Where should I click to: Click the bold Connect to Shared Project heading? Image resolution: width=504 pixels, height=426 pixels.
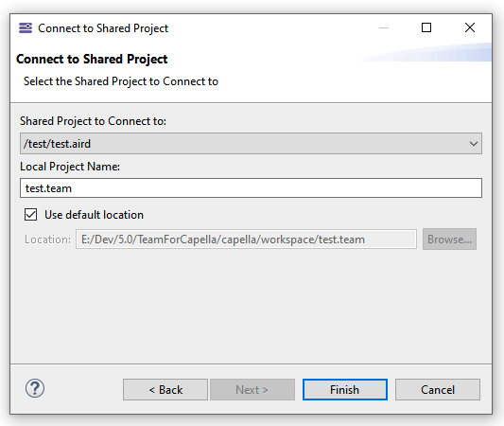point(92,60)
